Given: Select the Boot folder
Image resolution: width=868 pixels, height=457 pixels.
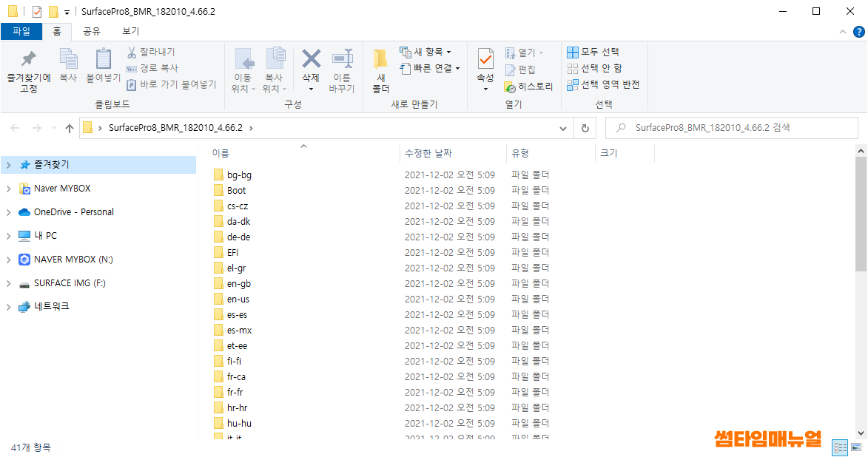Looking at the screenshot, I should [236, 190].
